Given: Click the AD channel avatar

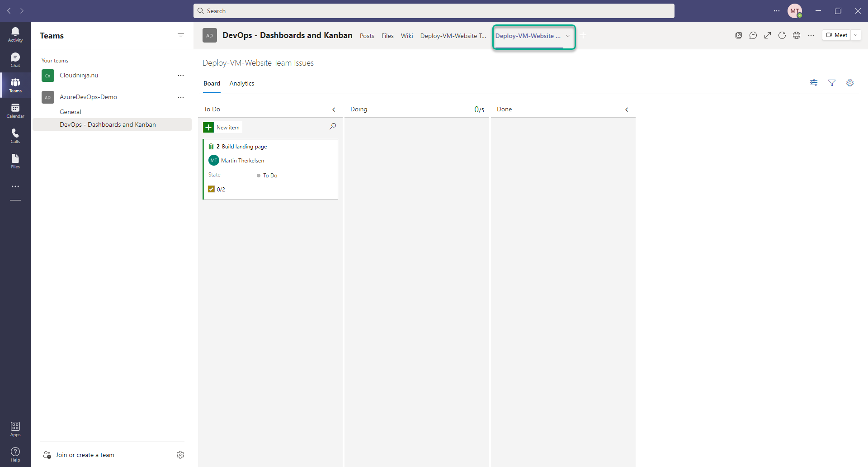Looking at the screenshot, I should 210,35.
